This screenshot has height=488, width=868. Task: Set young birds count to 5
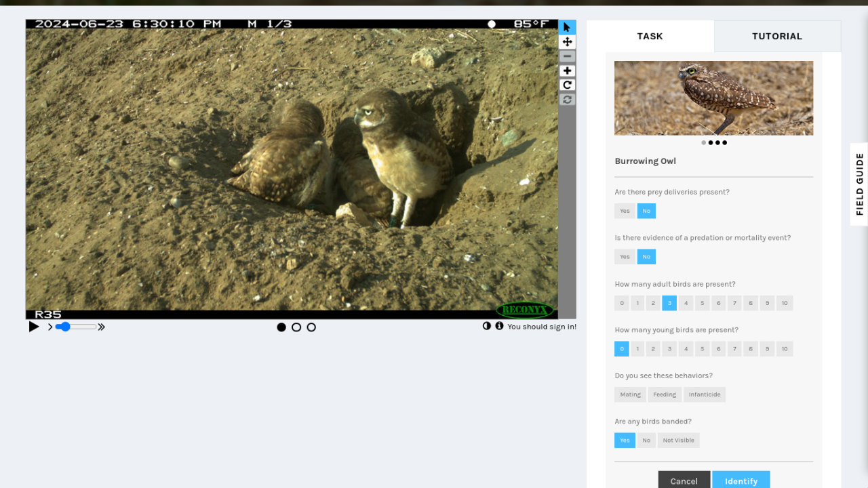click(x=703, y=349)
